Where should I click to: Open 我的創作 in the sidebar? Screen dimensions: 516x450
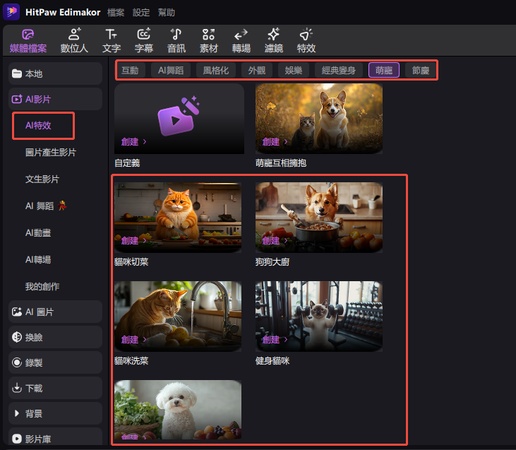pyautogui.click(x=42, y=287)
